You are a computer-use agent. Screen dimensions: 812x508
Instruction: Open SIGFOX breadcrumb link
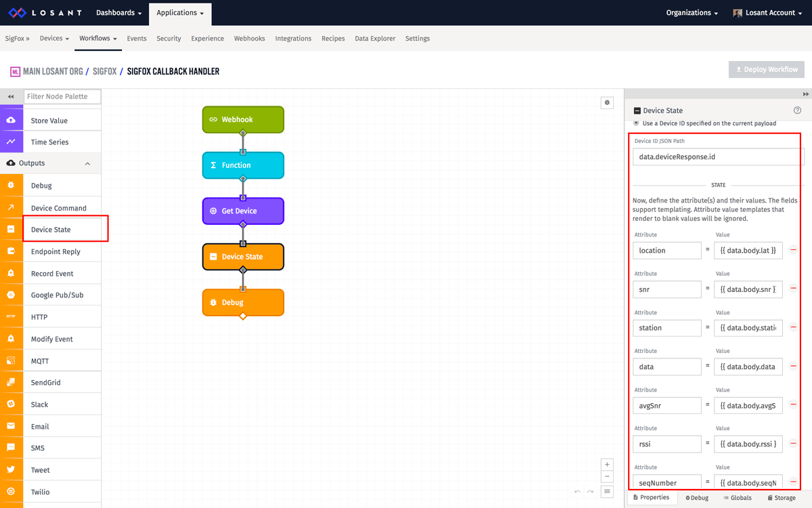tap(105, 71)
